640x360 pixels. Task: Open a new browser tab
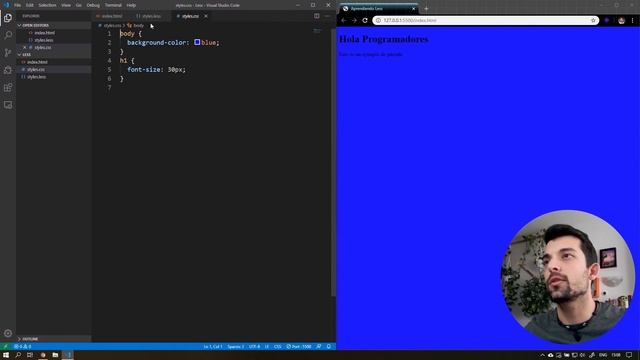click(x=426, y=9)
